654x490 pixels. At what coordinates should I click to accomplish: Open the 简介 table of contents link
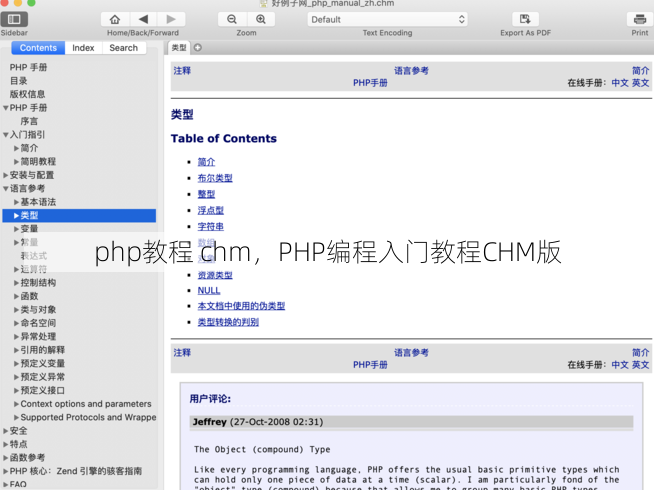206,162
